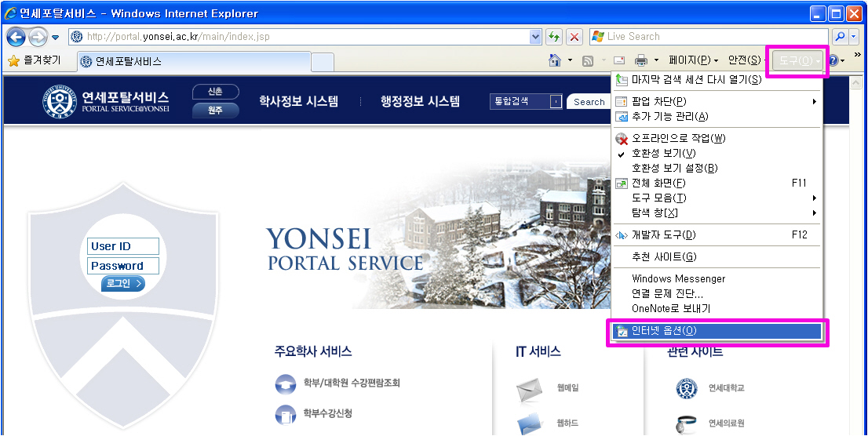Select the 연세포탈서비스 browser tab

pos(192,61)
